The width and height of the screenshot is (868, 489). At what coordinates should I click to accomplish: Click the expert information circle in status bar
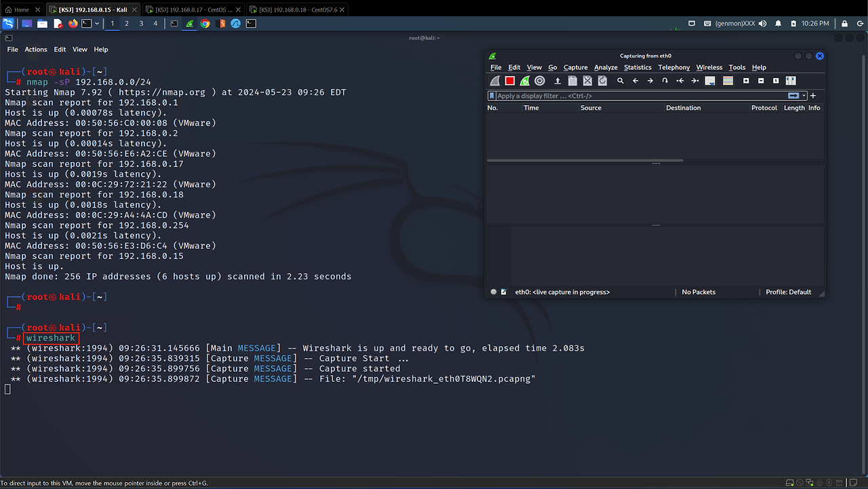(x=494, y=292)
